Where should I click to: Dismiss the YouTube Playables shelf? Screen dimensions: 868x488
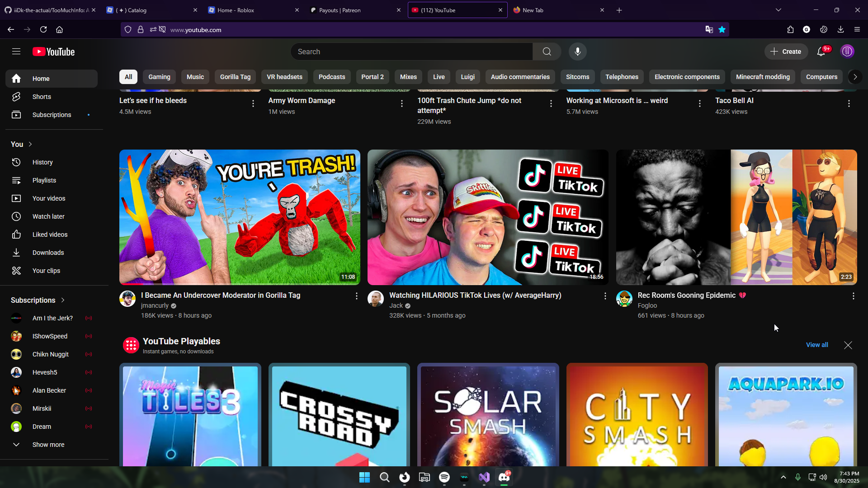[848, 345]
